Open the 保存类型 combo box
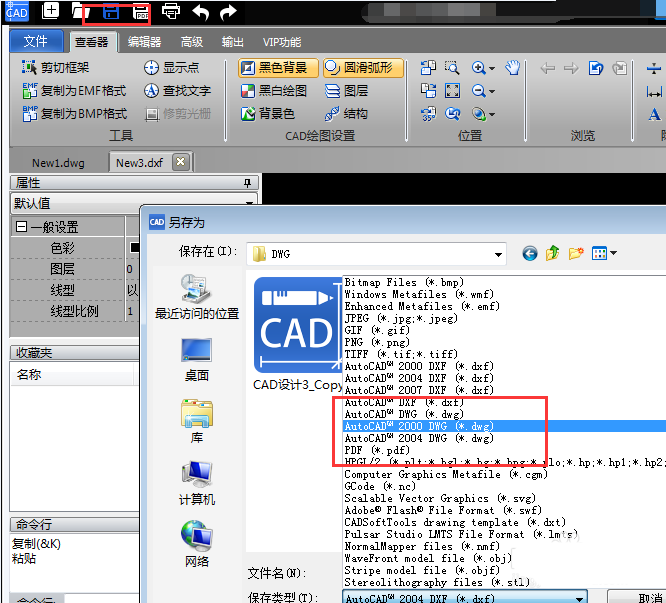The width and height of the screenshot is (666, 603). [x=465, y=597]
